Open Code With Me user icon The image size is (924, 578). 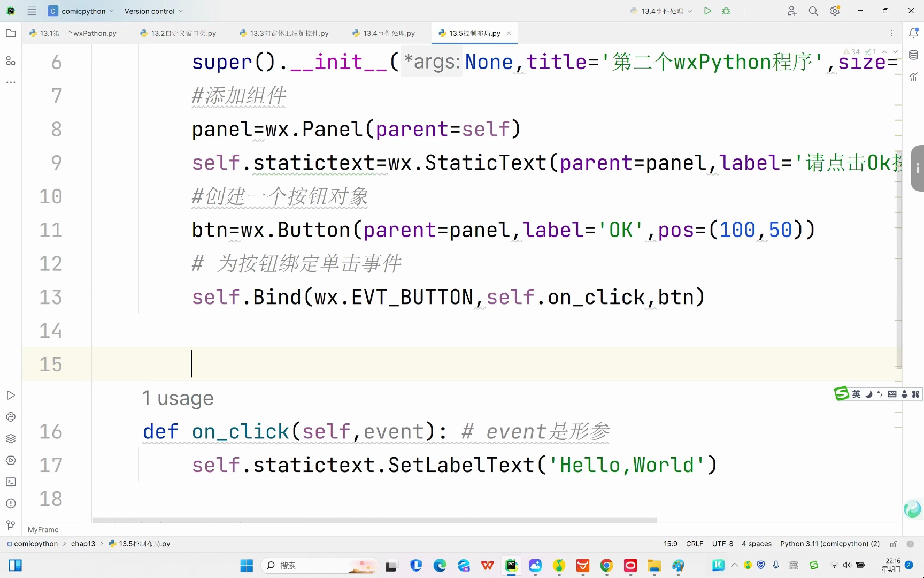[792, 11]
